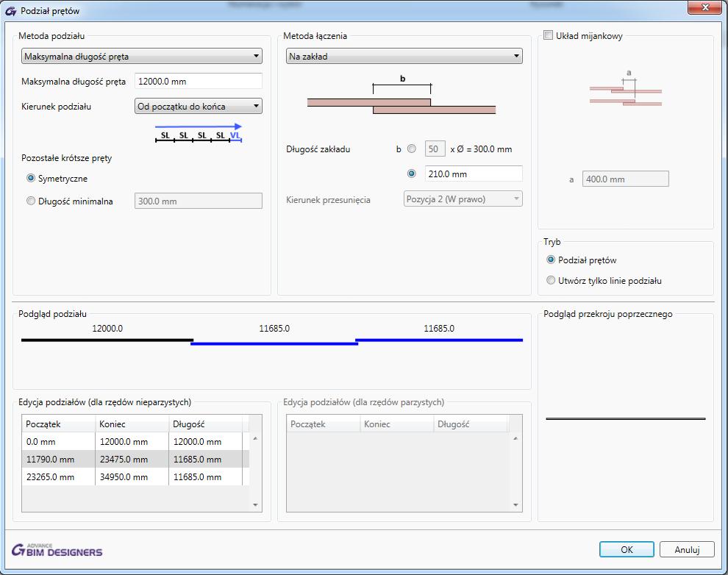Screen dimensions: 728x575
Task: Enable the Układ mijankowy checkbox
Action: point(549,35)
